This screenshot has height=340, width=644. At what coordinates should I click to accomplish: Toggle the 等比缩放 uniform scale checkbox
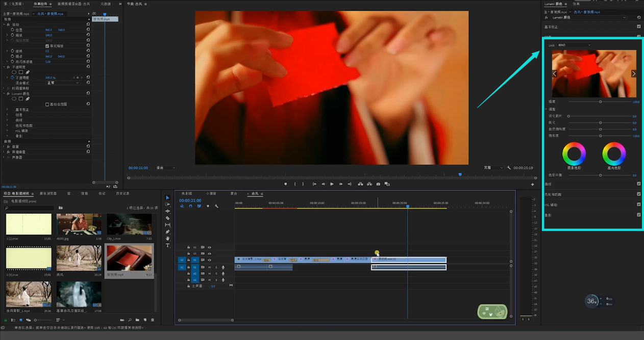(x=47, y=46)
